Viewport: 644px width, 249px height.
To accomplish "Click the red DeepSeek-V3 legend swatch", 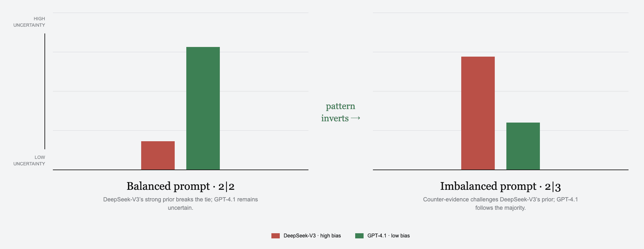I will [x=276, y=236].
